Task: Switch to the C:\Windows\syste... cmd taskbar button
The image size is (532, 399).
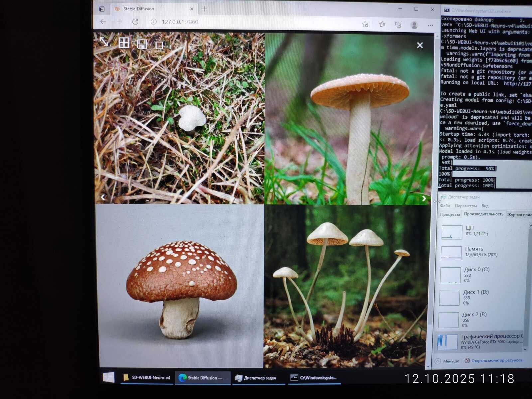Action: [315, 378]
